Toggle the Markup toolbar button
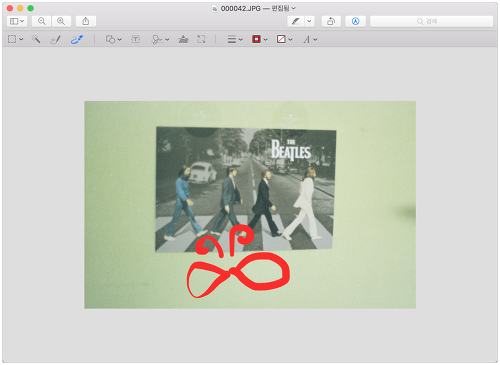 coord(356,21)
